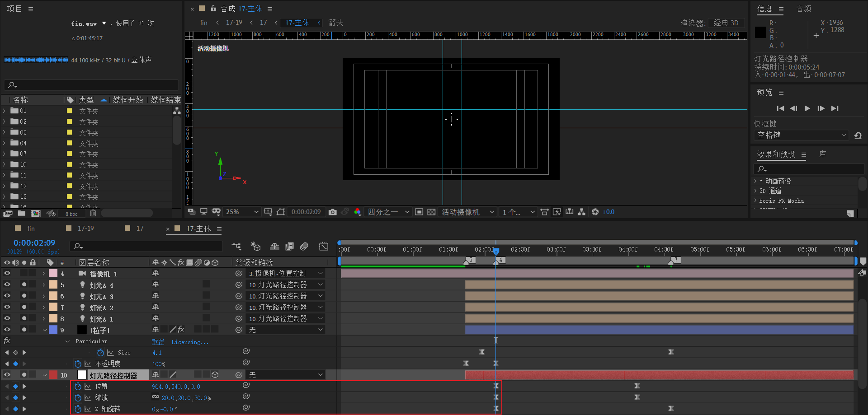Click the pink label color of 摄像机 1

(53, 273)
